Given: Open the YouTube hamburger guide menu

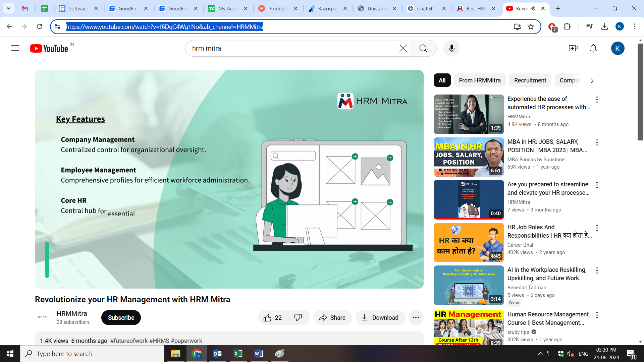Looking at the screenshot, I should point(15,48).
